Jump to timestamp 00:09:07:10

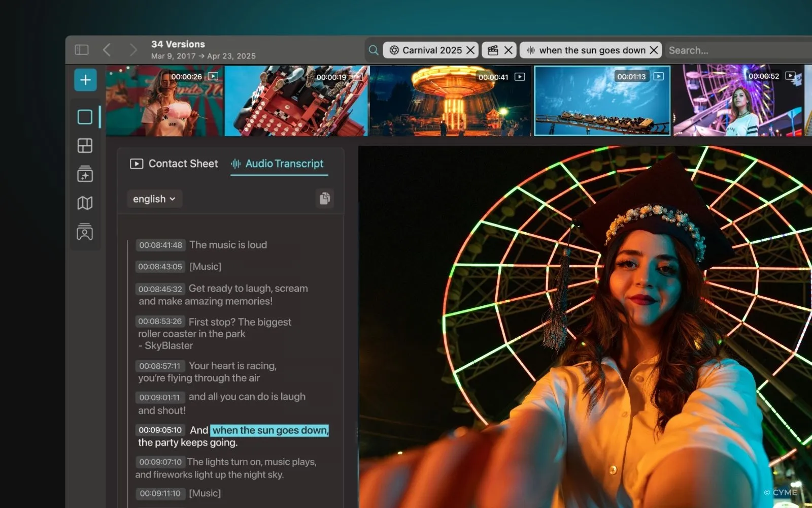pos(160,462)
